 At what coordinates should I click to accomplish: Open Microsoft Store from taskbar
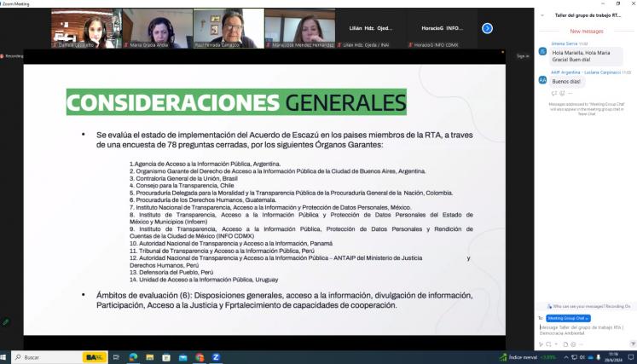click(166, 357)
